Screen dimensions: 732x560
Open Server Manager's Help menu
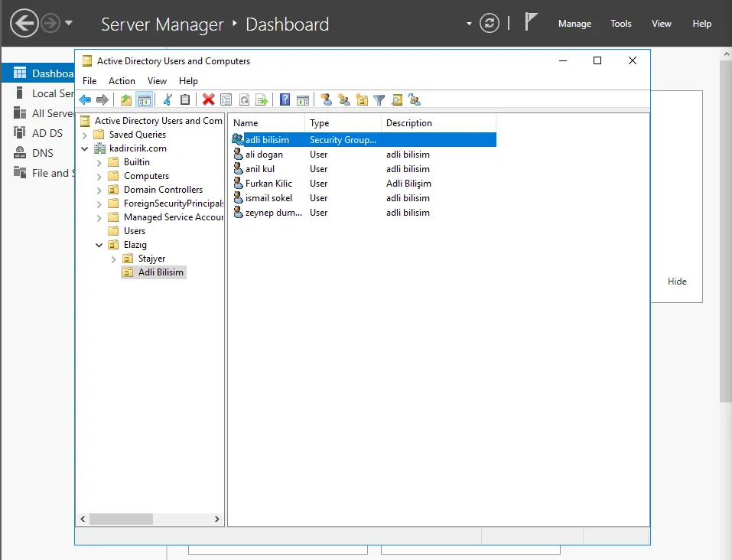[x=701, y=24]
